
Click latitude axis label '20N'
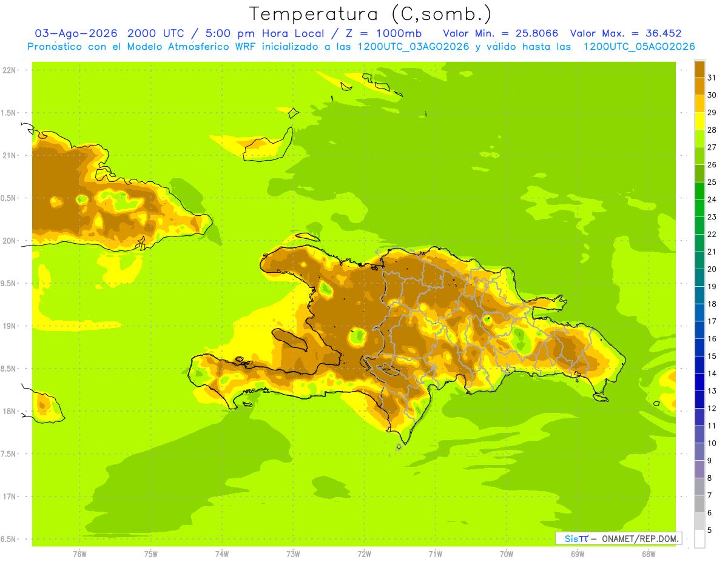[10, 241]
